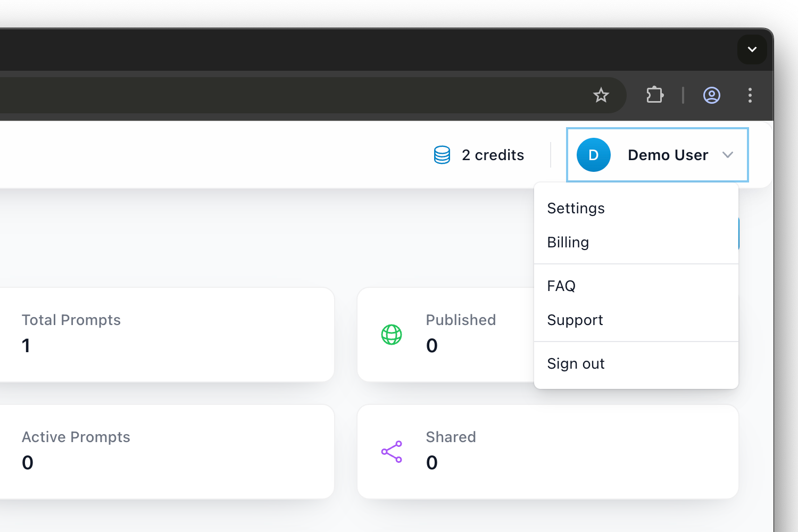This screenshot has width=798, height=532.
Task: Open the browser extensions puzzle icon
Action: 654,95
